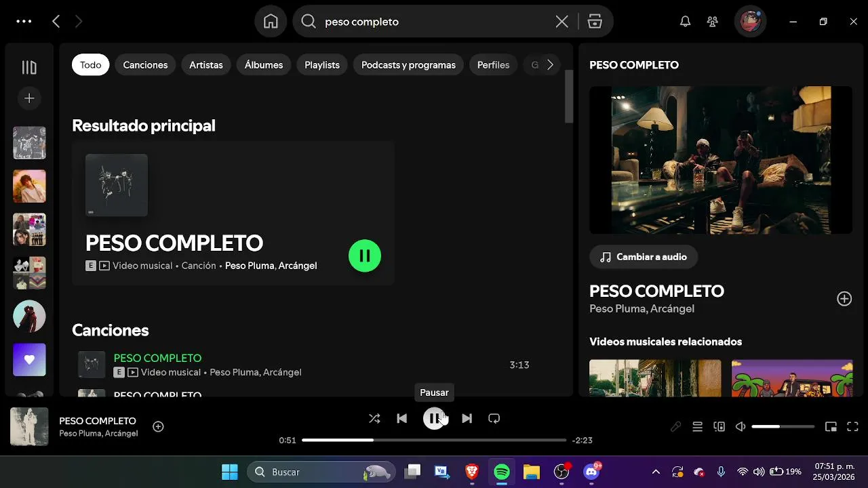Open the first library playlist cover

pos(29,142)
